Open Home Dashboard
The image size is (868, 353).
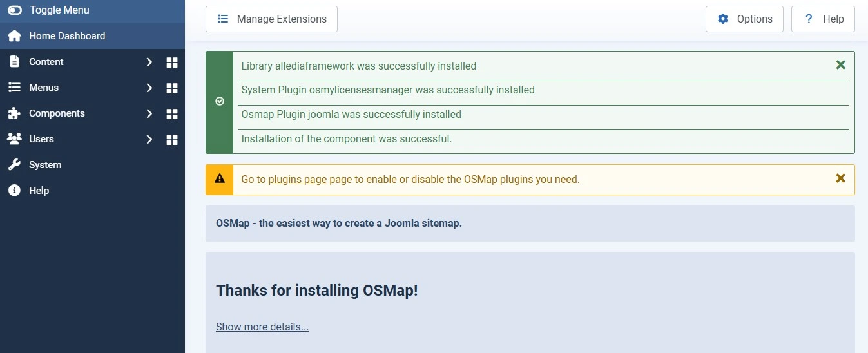point(92,36)
